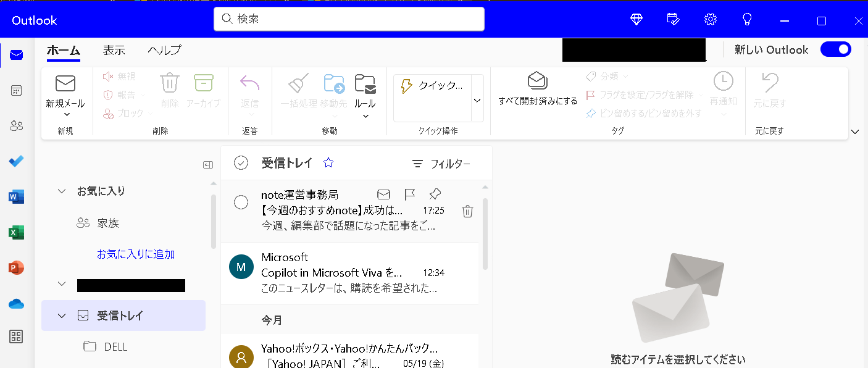Viewport: 868px width, 368px height.
Task: Open the フィルター menu
Action: coord(441,164)
